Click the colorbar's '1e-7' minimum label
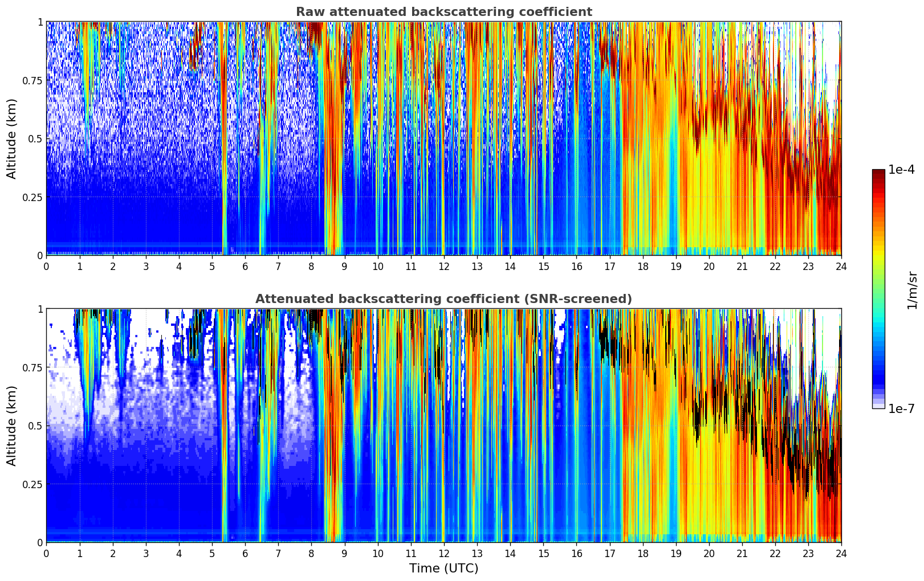Viewport: 924px width, 581px height. pyautogui.click(x=901, y=408)
